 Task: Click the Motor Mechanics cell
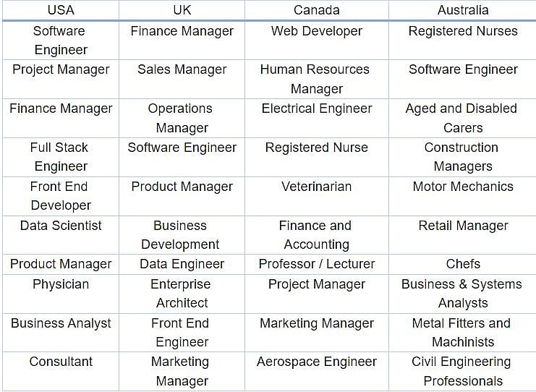point(462,186)
